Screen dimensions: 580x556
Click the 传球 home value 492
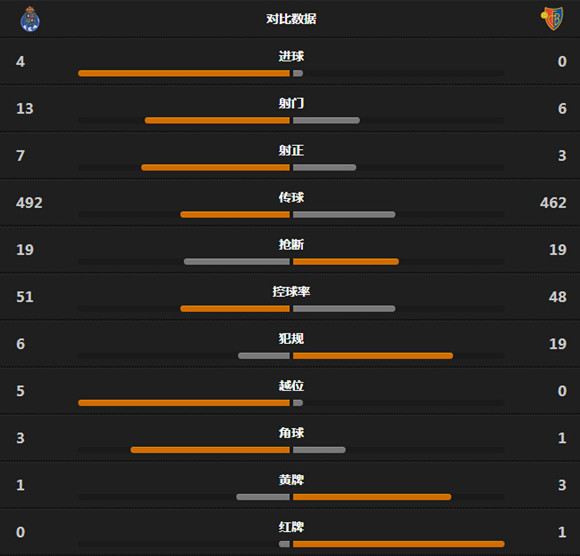tap(29, 203)
